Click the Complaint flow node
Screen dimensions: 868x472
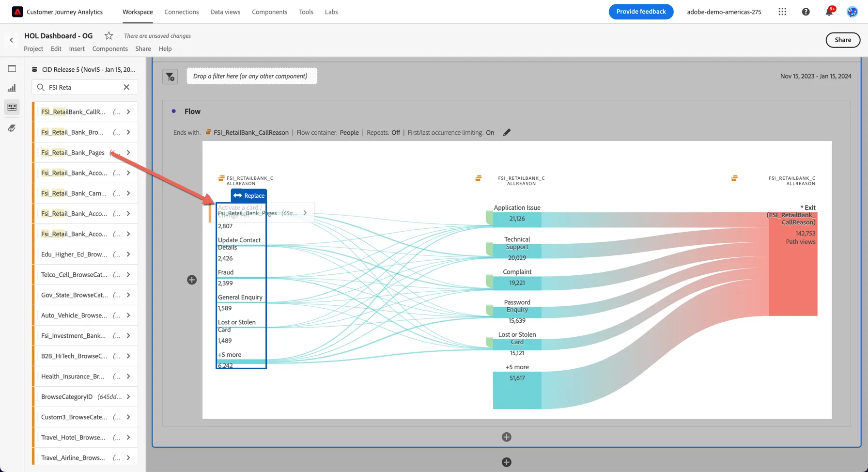(517, 283)
